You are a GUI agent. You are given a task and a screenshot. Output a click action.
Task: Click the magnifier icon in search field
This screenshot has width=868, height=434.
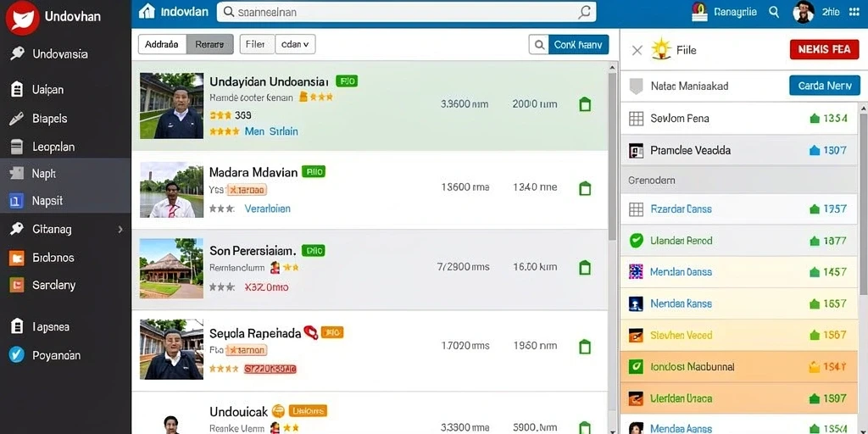[585, 12]
